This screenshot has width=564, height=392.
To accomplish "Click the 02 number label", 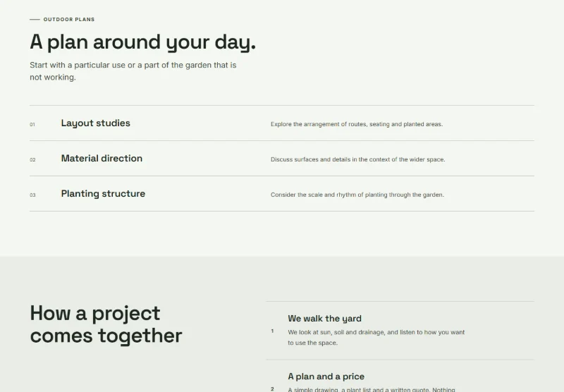I will pyautogui.click(x=32, y=159).
